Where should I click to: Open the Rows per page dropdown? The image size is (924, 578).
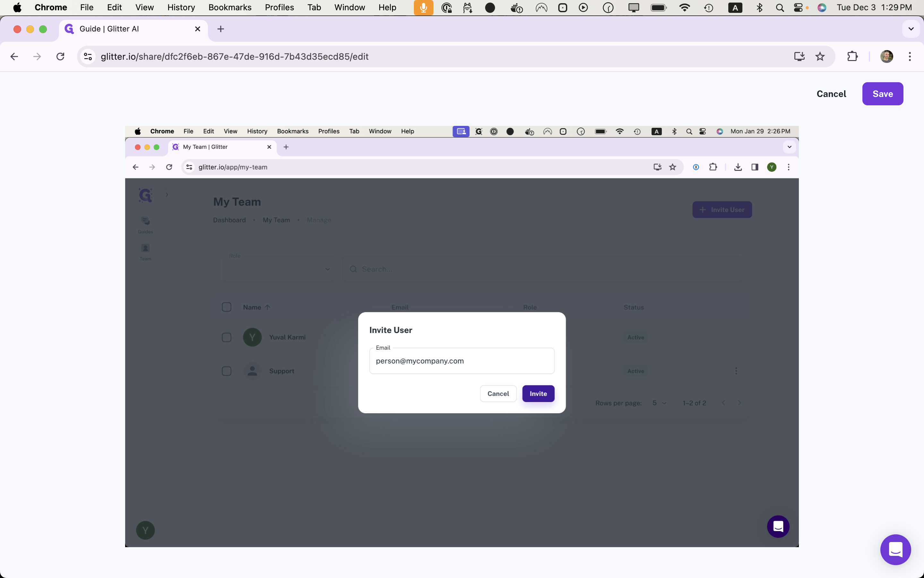pos(659,403)
